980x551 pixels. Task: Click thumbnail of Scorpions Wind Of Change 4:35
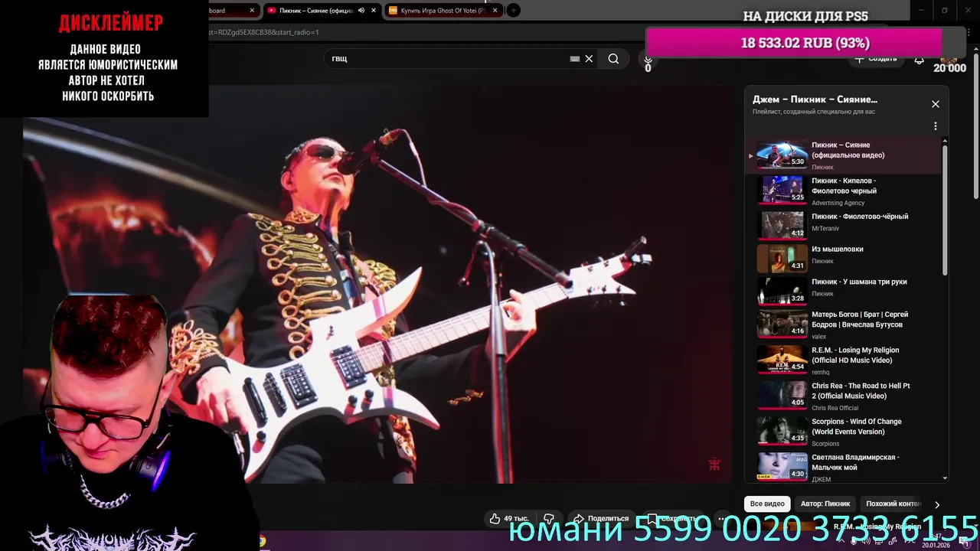[x=782, y=431]
